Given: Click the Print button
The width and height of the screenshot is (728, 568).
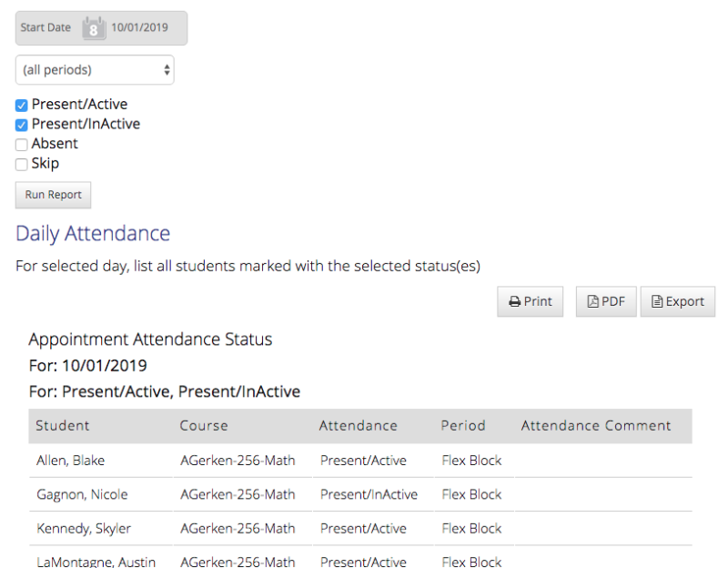Looking at the screenshot, I should pos(530,301).
